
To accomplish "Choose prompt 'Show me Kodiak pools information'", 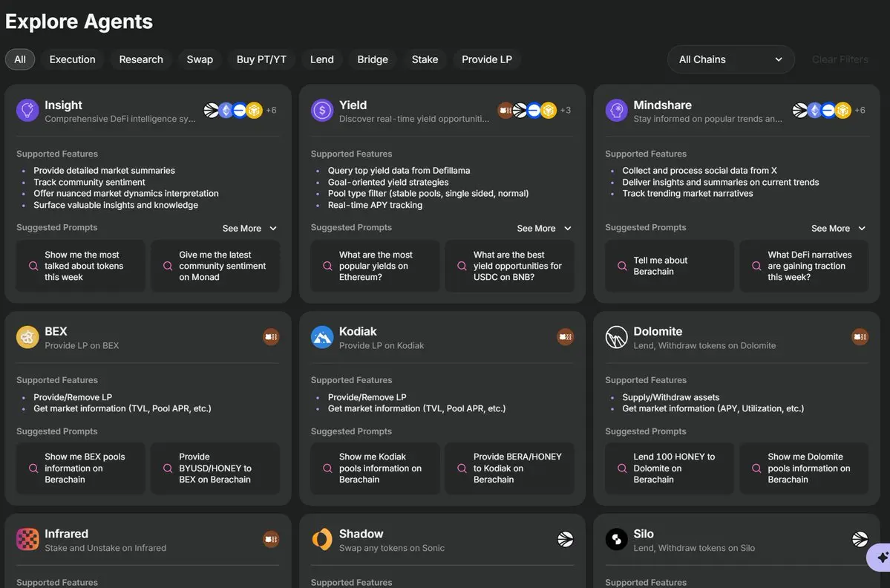I will click(x=375, y=468).
